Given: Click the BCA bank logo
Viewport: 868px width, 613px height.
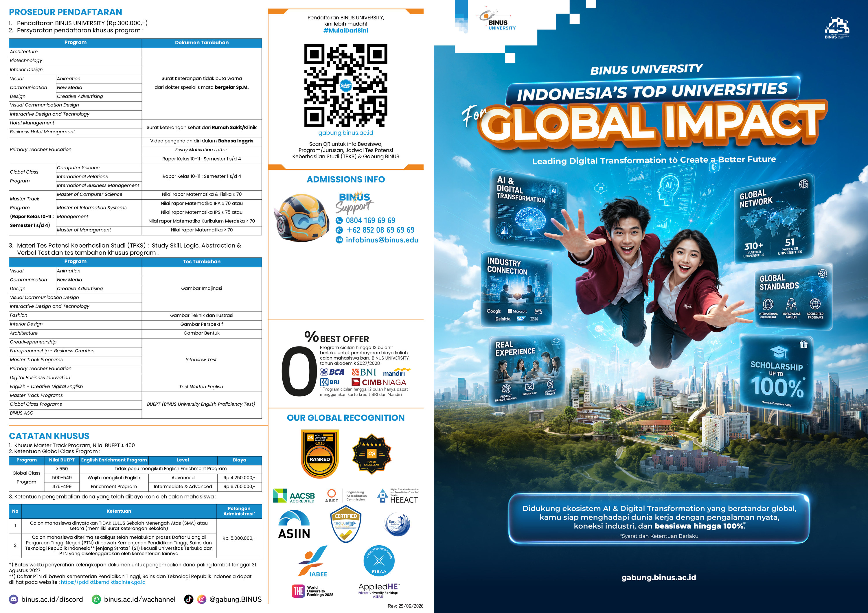Looking at the screenshot, I should pyautogui.click(x=332, y=372).
